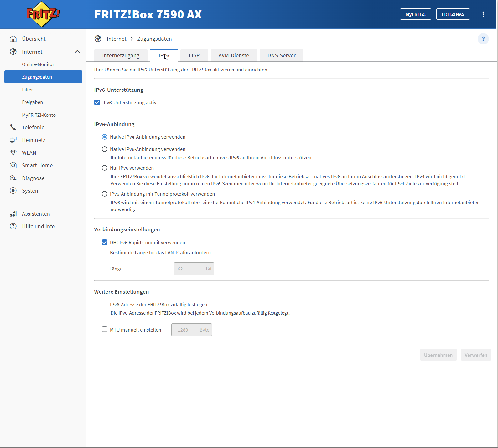Image resolution: width=498 pixels, height=448 pixels.
Task: Select Native IPv6-Anbindung verwenden
Action: (x=105, y=149)
